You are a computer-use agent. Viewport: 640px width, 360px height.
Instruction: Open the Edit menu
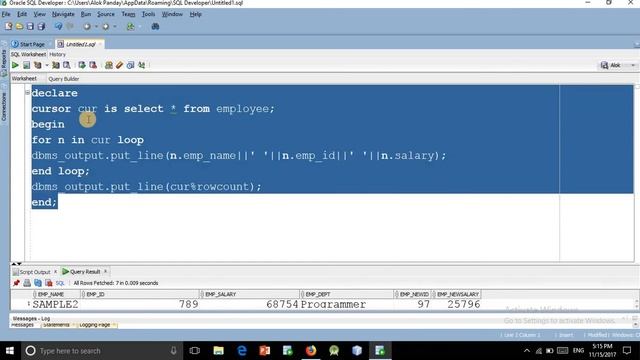coord(22,14)
